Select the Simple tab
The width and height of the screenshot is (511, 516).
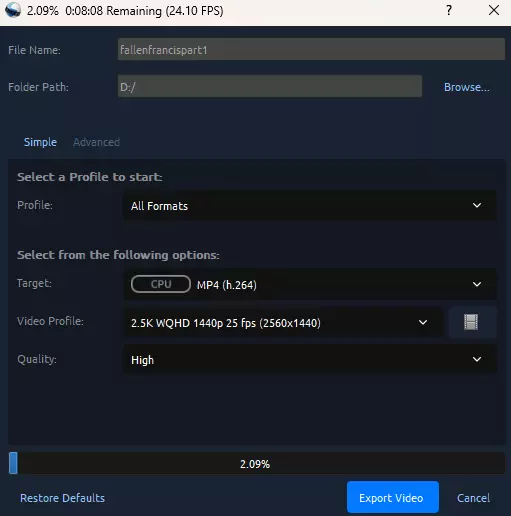(40, 142)
